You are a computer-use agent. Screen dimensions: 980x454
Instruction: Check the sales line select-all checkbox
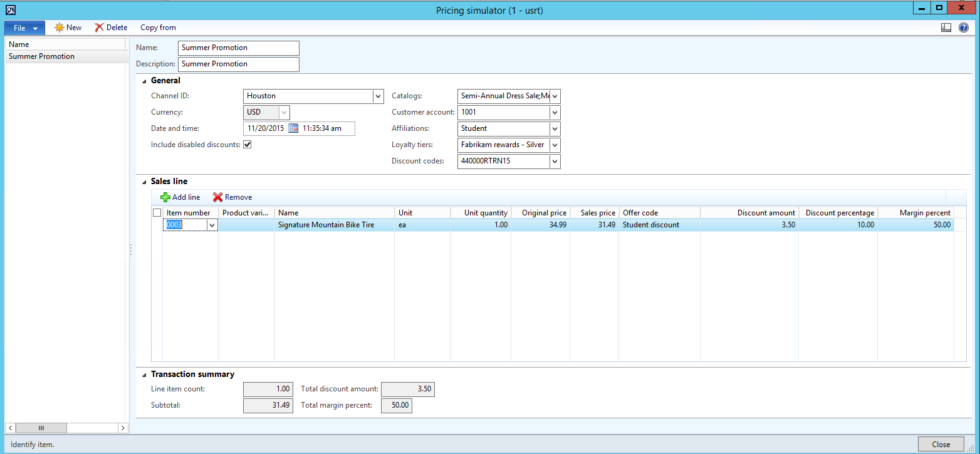[157, 213]
